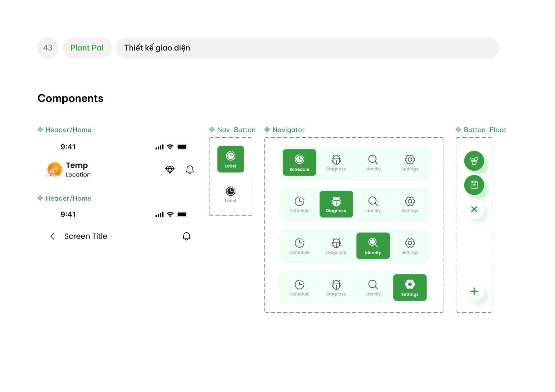This screenshot has width=555, height=392.
Task: Click the green plant pot floating button
Action: [474, 161]
